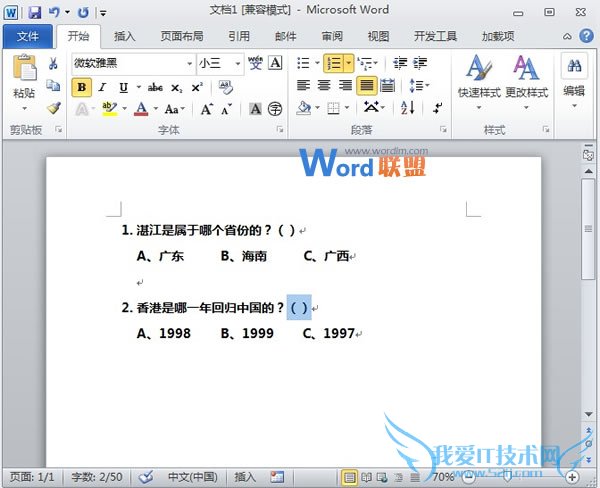
Task: Shrink font size
Action: [227, 109]
